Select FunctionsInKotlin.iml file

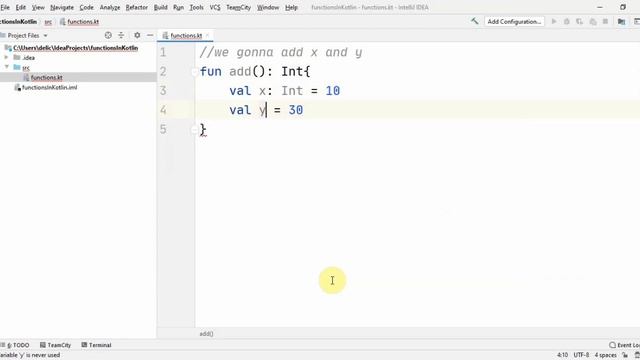(x=49, y=87)
